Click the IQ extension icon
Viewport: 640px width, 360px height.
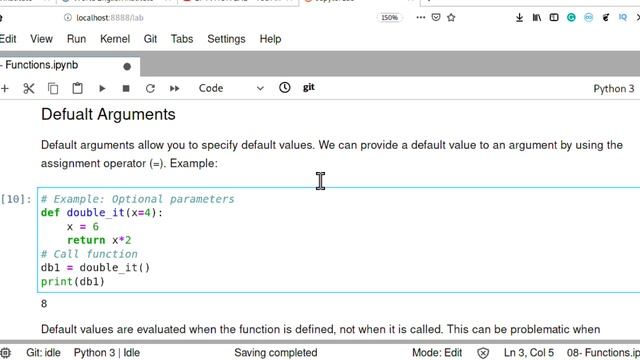tap(622, 18)
